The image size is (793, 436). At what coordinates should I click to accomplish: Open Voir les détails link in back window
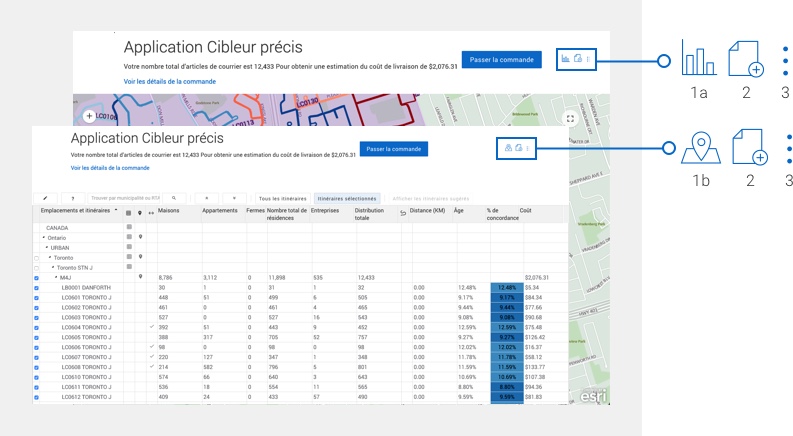tap(170, 81)
